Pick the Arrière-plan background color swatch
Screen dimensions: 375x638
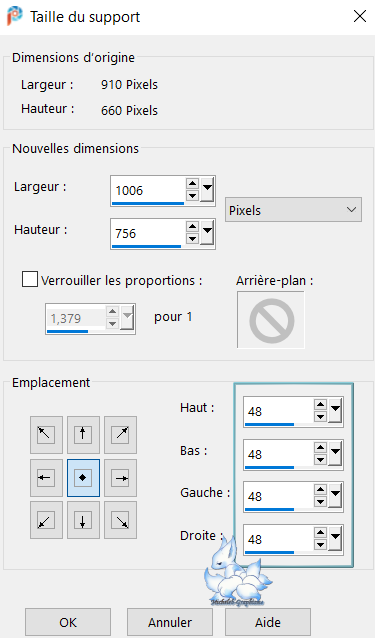coord(271,320)
